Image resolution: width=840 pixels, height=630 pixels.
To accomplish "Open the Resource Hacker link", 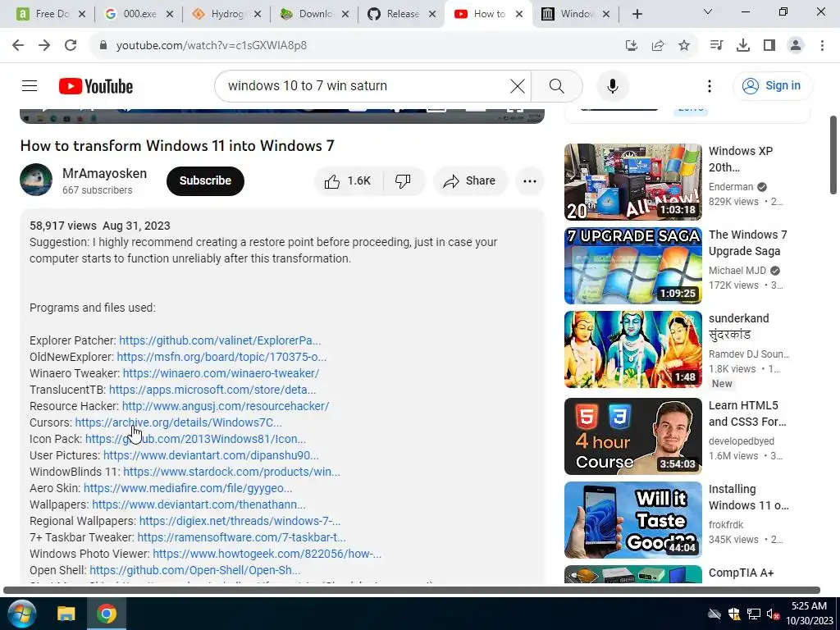I will pos(226,406).
